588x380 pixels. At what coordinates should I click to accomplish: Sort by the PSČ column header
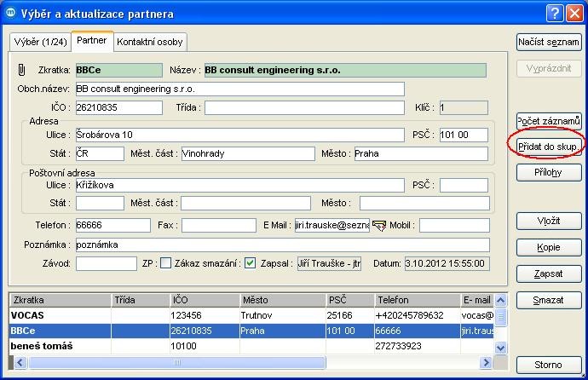[350, 300]
